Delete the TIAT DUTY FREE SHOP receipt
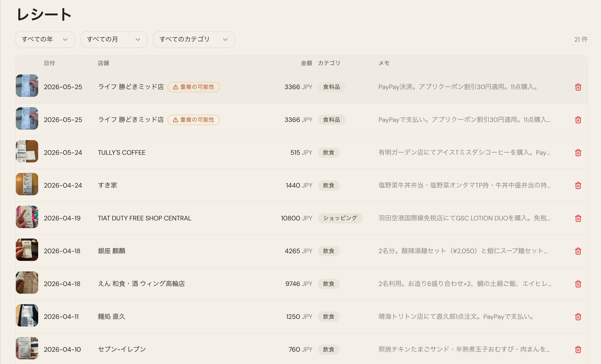 tap(578, 218)
